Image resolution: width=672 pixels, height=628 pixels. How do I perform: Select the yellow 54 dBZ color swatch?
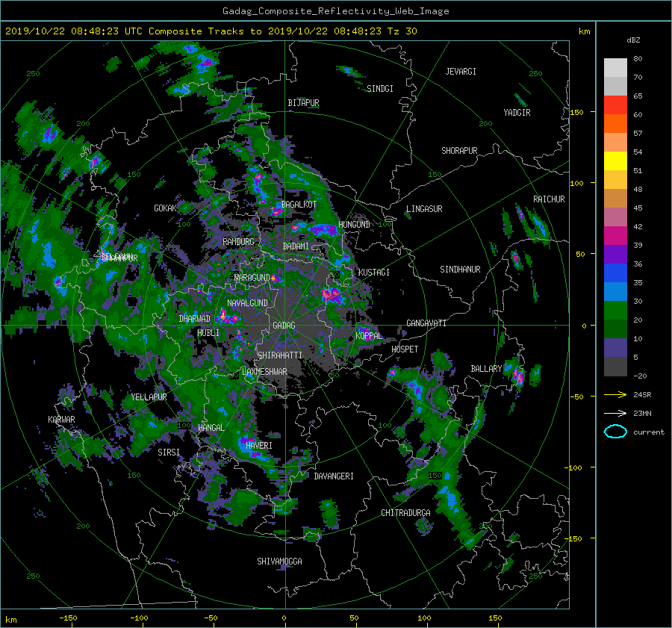click(x=615, y=161)
